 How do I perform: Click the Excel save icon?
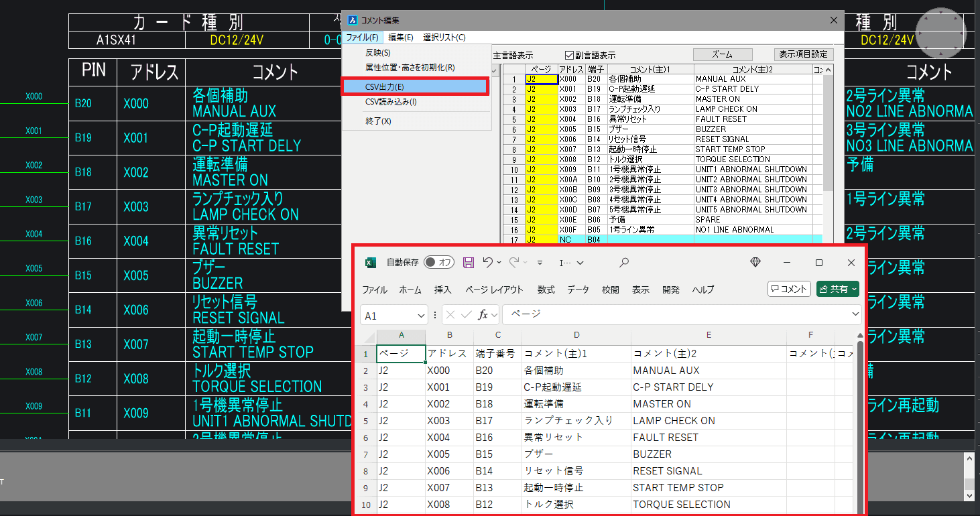coord(469,263)
